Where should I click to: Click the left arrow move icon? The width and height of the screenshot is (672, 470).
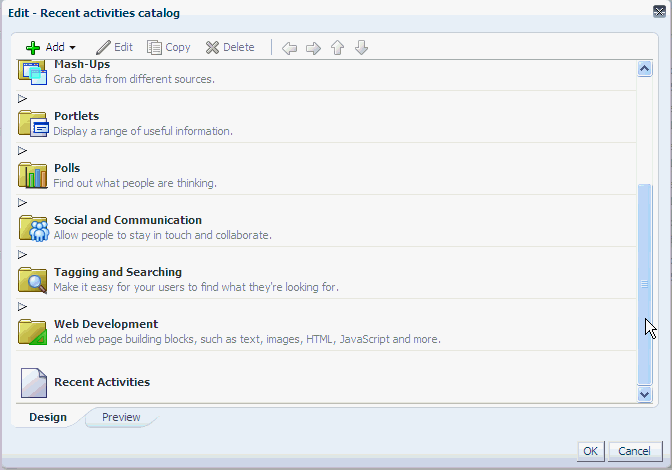[289, 48]
